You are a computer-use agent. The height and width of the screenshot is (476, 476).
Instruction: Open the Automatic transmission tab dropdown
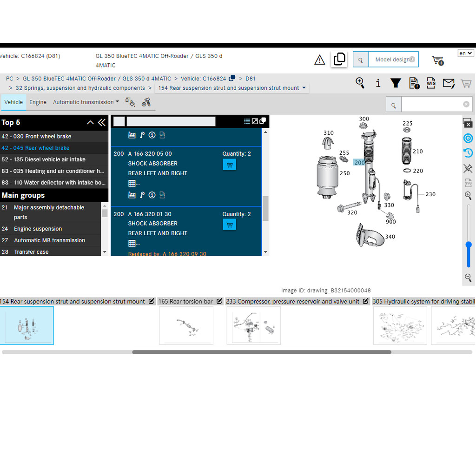pos(86,102)
